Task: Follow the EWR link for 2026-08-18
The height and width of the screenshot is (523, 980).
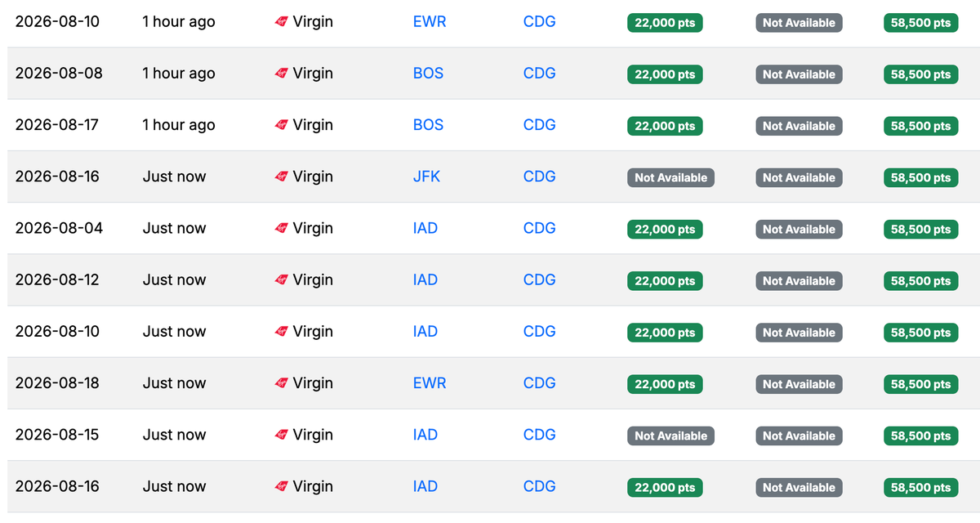Action: tap(430, 383)
